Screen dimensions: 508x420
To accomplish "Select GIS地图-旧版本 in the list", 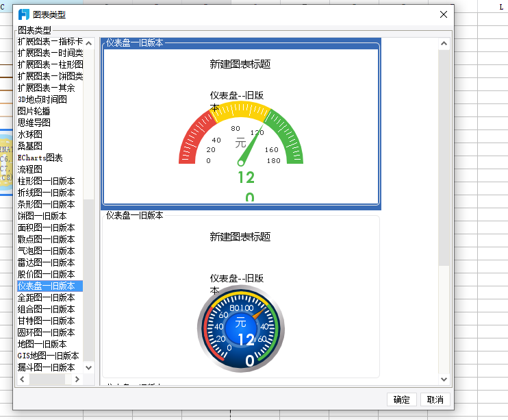I will (50, 356).
